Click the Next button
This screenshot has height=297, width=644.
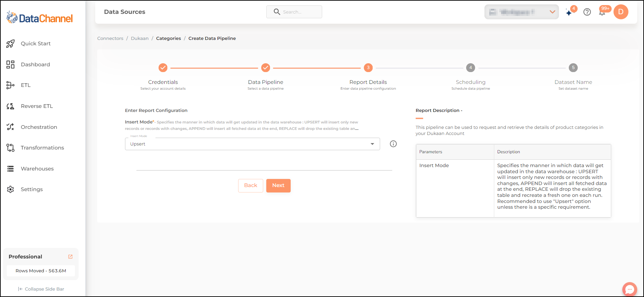(x=278, y=186)
